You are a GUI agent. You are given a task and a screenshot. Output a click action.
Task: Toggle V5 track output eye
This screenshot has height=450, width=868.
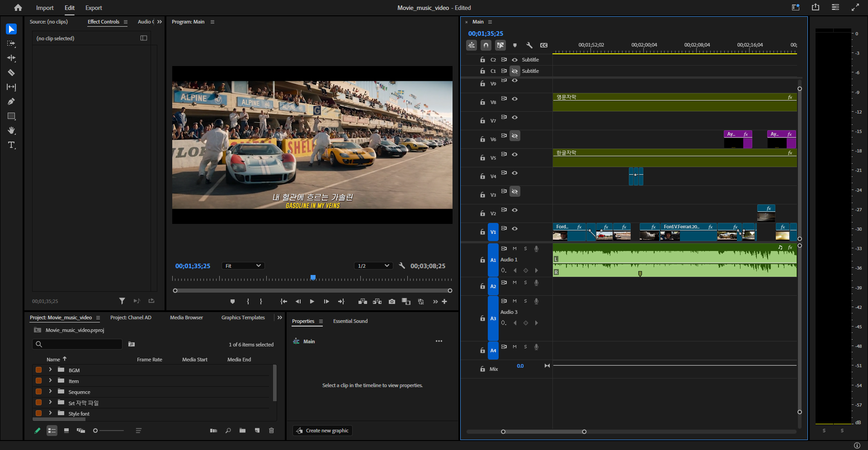(514, 154)
